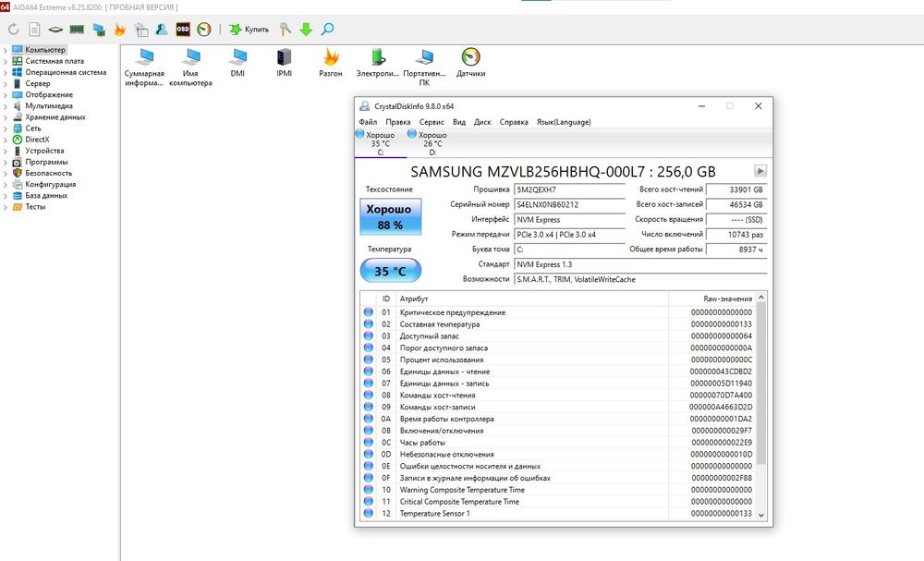
Task: Expand the Компьютер tree node arrow
Action: pyautogui.click(x=6, y=50)
